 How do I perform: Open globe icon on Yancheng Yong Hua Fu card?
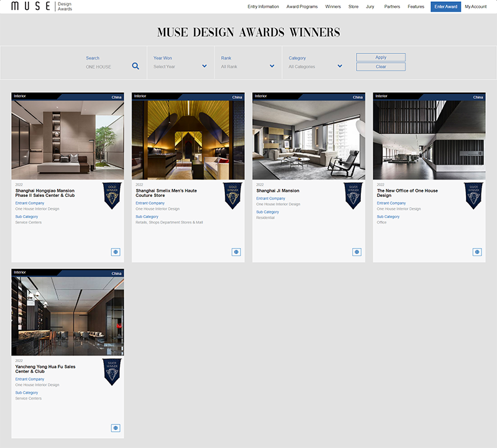point(116,427)
